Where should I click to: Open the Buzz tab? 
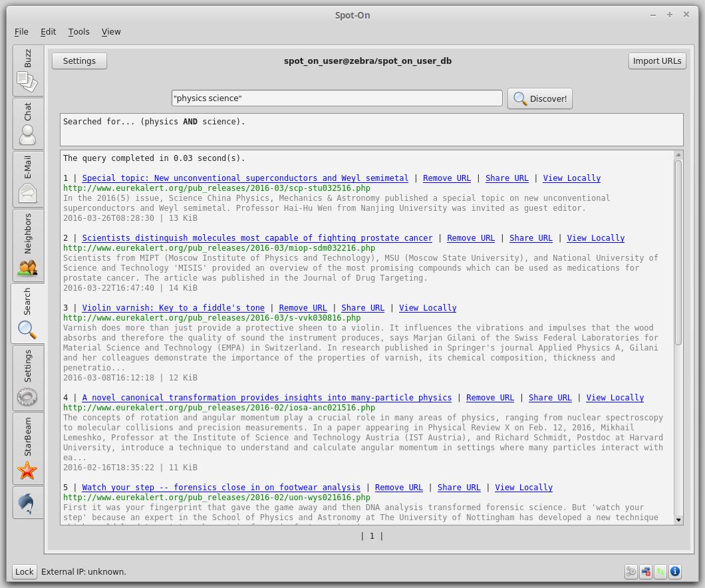[27, 71]
